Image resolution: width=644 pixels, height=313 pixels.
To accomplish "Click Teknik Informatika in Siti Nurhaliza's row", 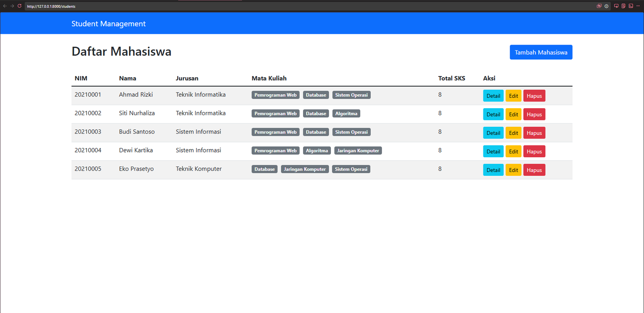I will [x=201, y=113].
